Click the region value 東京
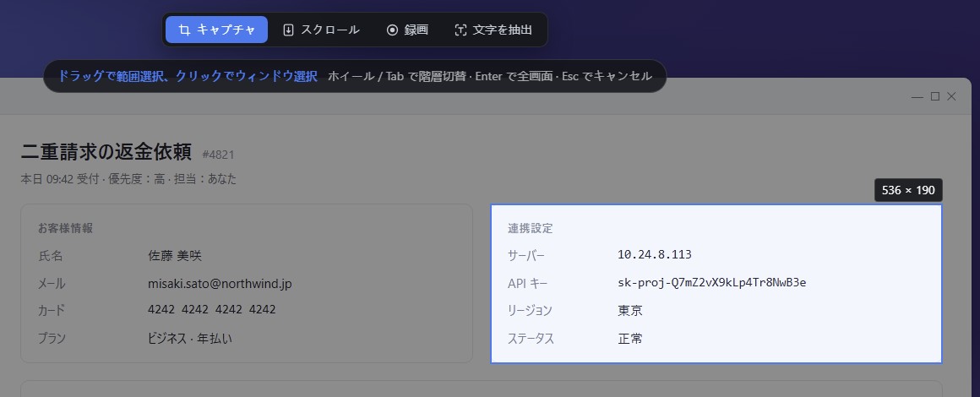This screenshot has height=397, width=980. pos(630,311)
